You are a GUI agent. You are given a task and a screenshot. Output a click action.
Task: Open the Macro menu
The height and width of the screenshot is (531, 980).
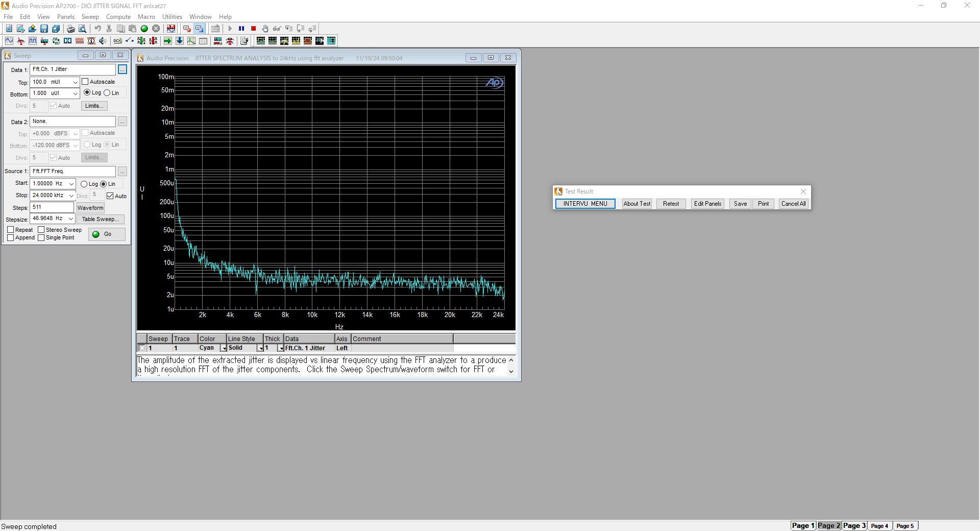tap(146, 17)
